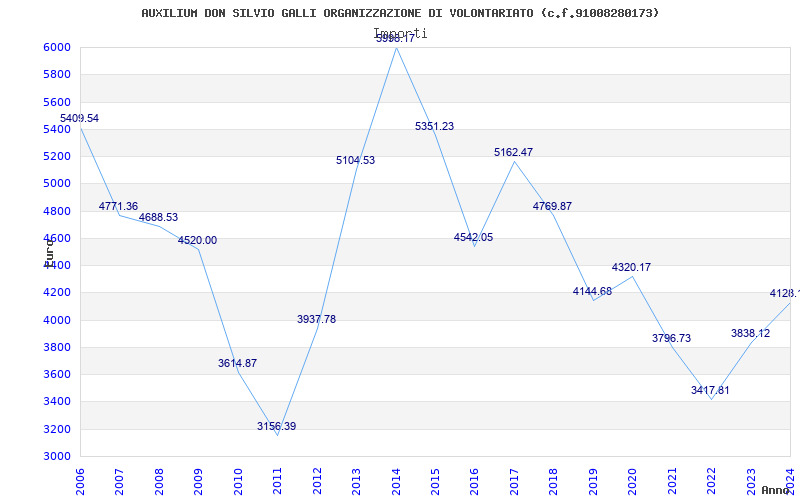Viewport: 800px width, 500px height.
Task: Click the 2014 year axis label
Action: (396, 482)
